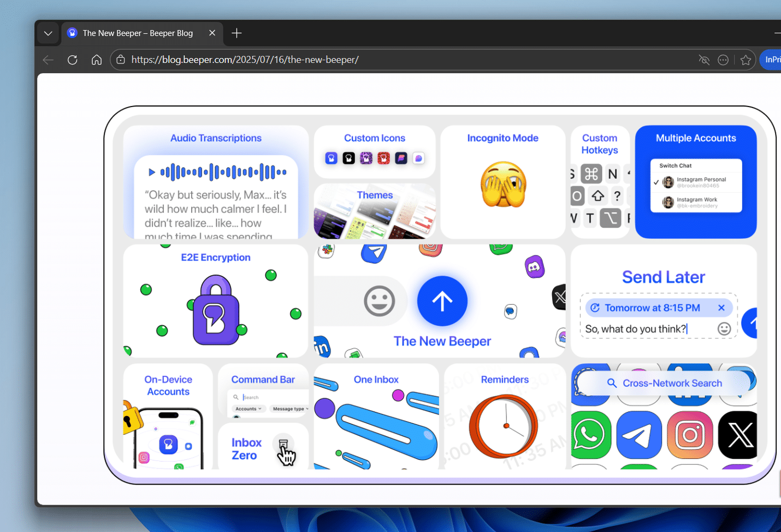Select the blue Beeper custom icon
The width and height of the screenshot is (781, 532).
point(331,158)
